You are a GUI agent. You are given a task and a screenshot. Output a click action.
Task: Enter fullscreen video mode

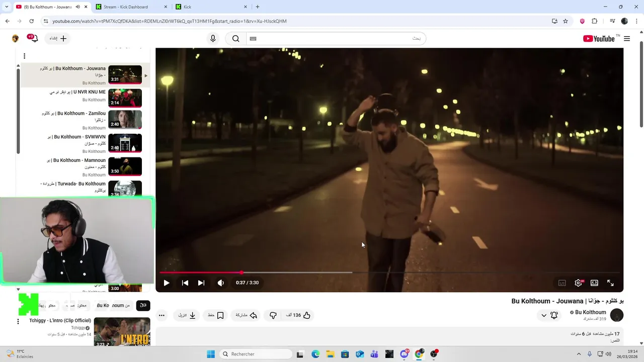point(610,283)
